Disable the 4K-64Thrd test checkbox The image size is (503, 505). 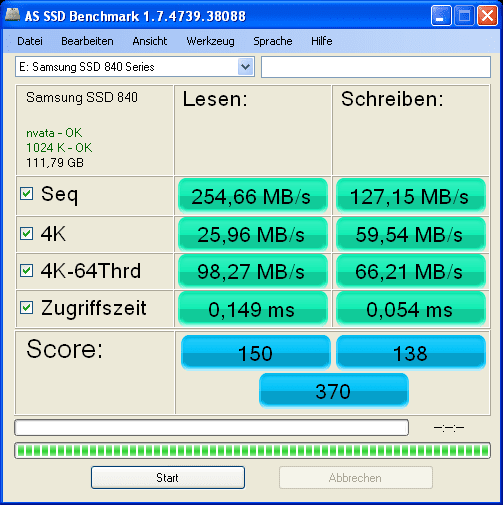pyautogui.click(x=26, y=271)
